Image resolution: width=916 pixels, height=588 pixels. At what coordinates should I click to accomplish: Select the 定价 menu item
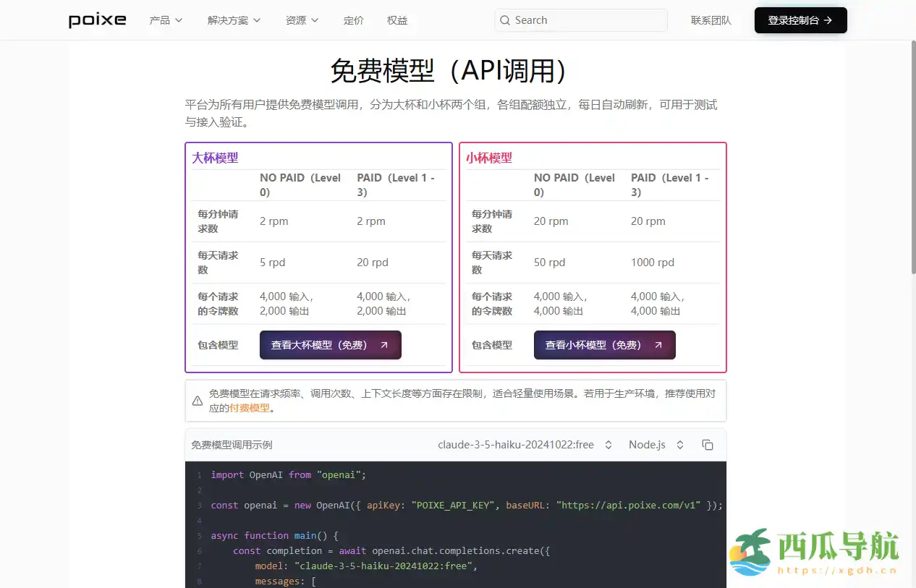point(354,20)
